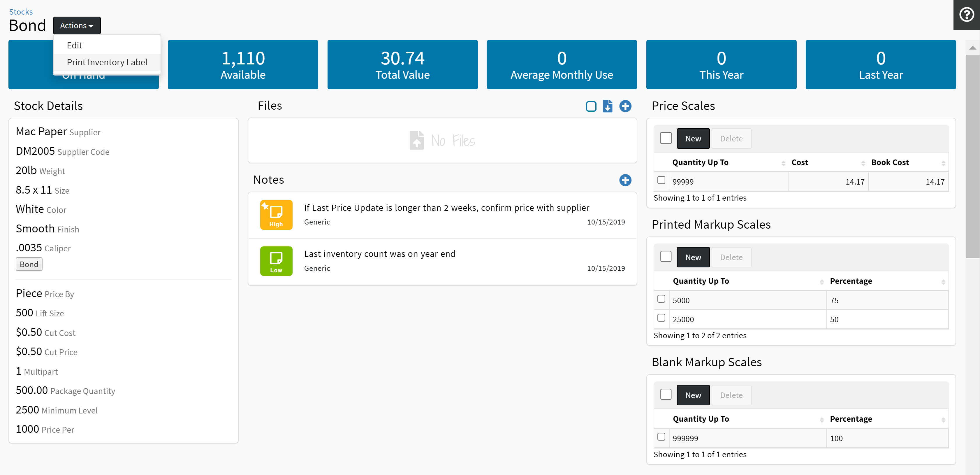980x475 pixels.
Task: Expand the Actions dropdown button
Action: (76, 25)
